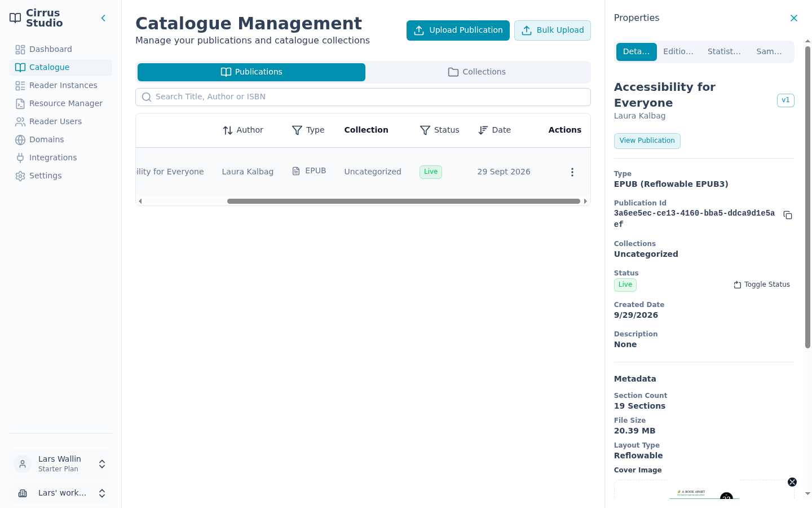Image resolution: width=812 pixels, height=508 pixels.
Task: Open Settings in the sidebar
Action: 60,176
